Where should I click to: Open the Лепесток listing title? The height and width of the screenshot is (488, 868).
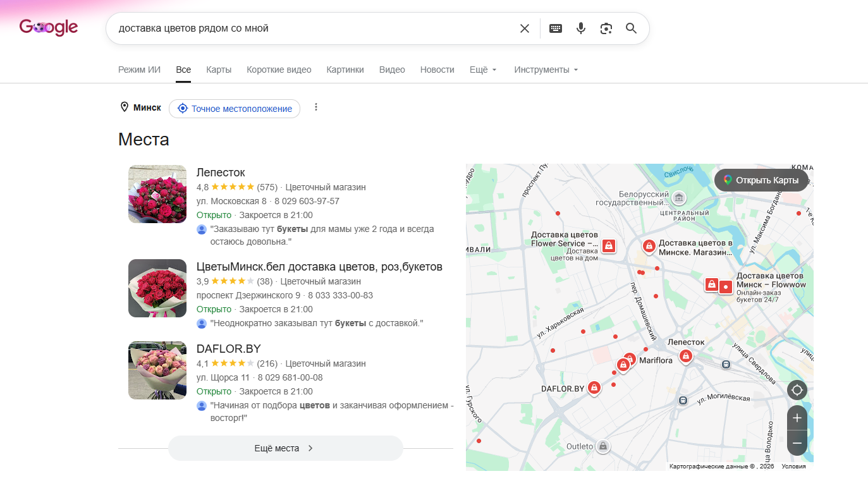click(221, 173)
